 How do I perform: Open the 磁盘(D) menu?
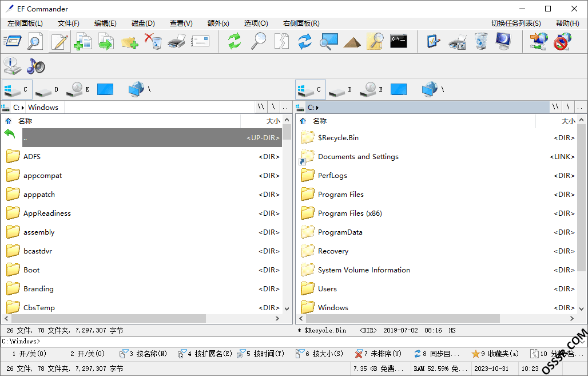(x=143, y=23)
